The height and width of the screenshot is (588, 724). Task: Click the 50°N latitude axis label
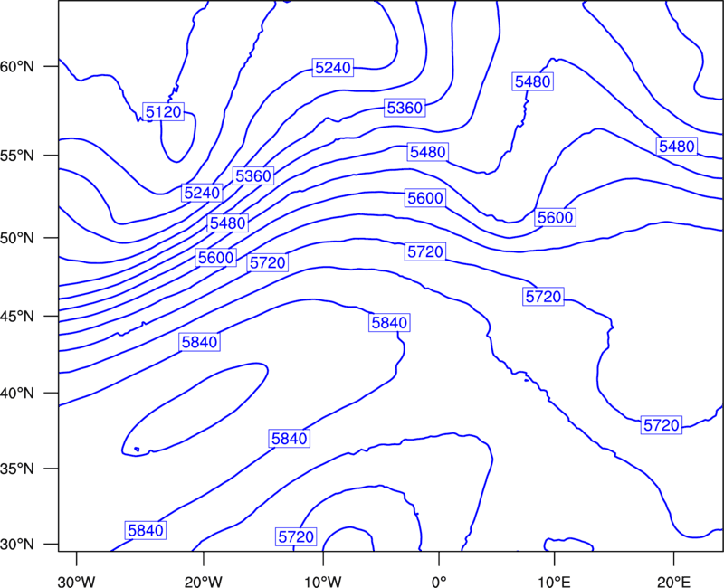coord(17,238)
